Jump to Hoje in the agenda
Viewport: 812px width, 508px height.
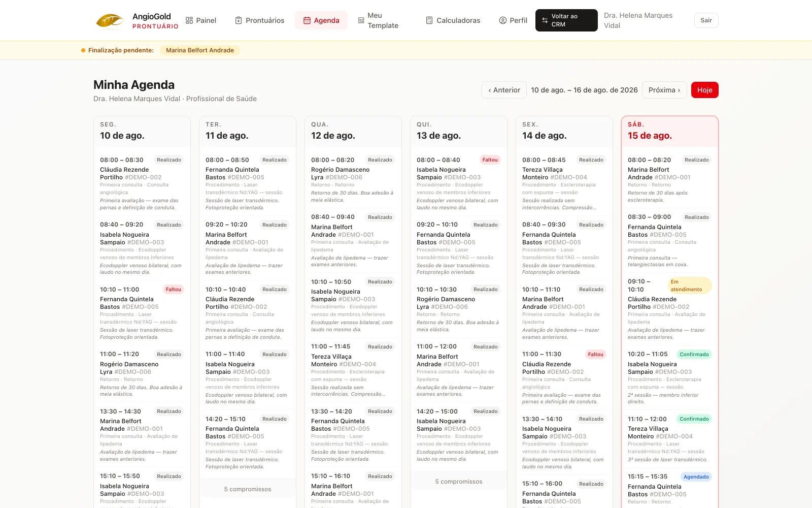pos(705,90)
